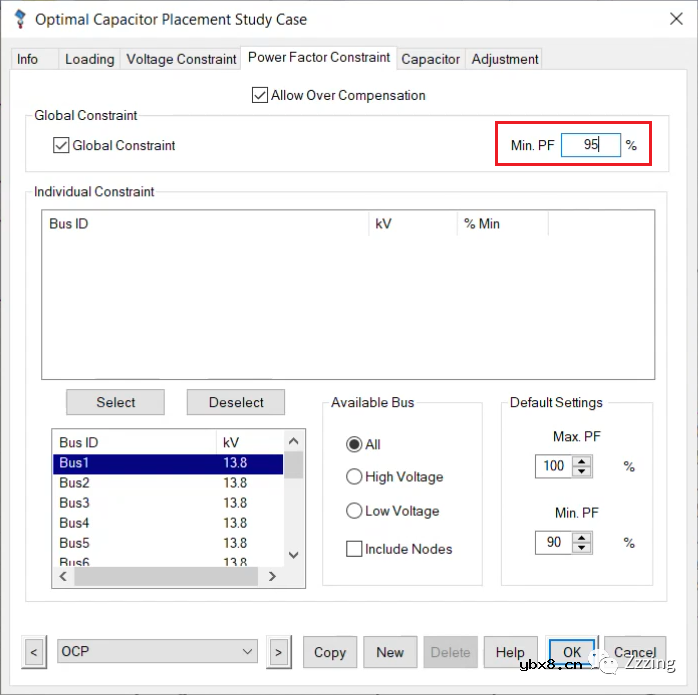This screenshot has width=698, height=695.
Task: Decrease Min. PF default with down spinner arrow
Action: click(583, 548)
